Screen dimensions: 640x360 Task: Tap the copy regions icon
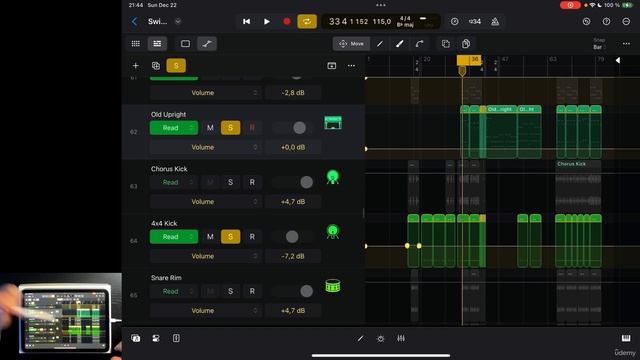[446, 44]
